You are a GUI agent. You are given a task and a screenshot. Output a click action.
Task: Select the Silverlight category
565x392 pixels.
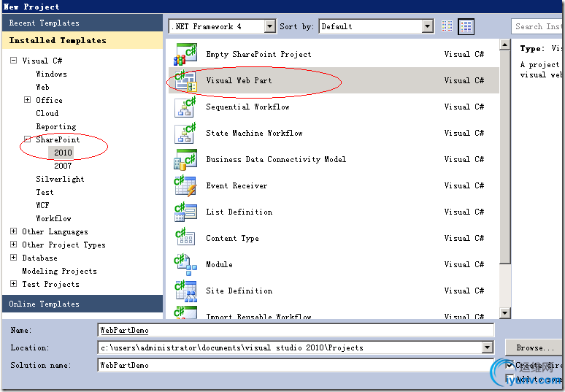click(x=60, y=179)
